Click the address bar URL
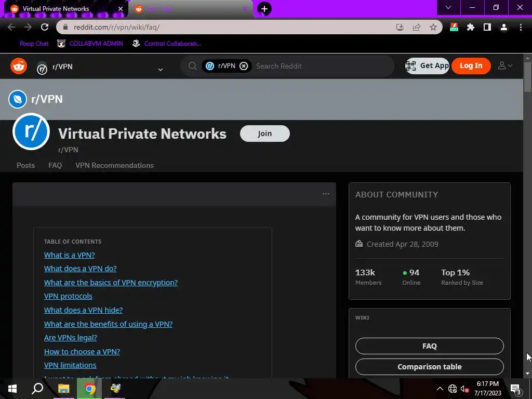This screenshot has width=532, height=399. (116, 27)
